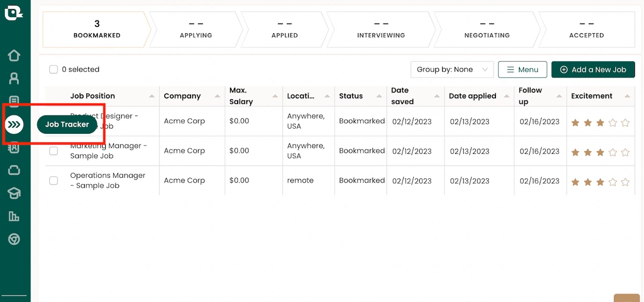Switch to the Applying stage tab

coord(196,29)
